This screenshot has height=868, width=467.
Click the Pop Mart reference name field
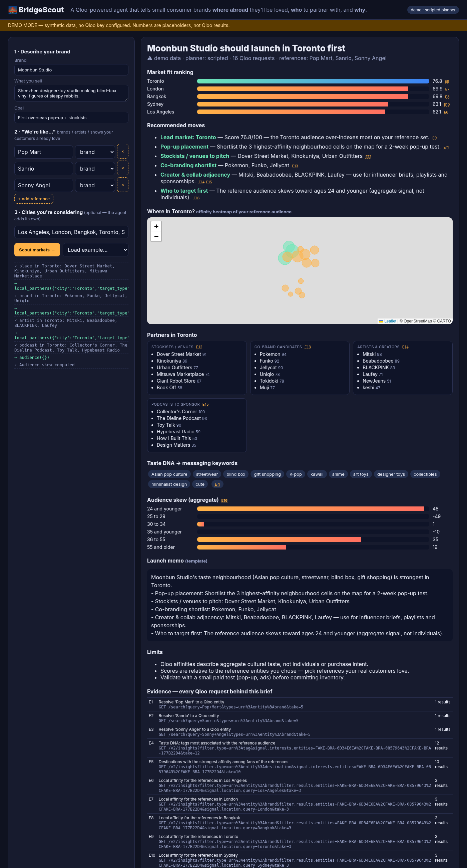click(x=44, y=152)
